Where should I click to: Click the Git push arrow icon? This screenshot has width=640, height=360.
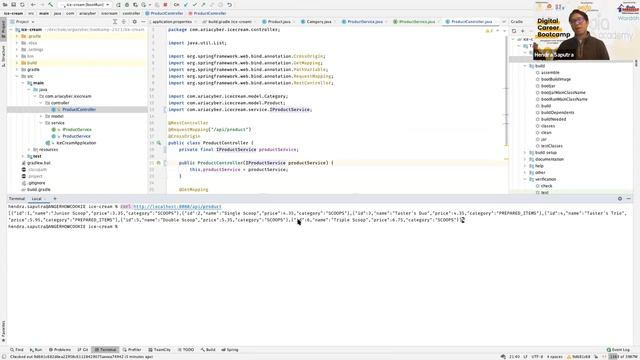coord(203,5)
